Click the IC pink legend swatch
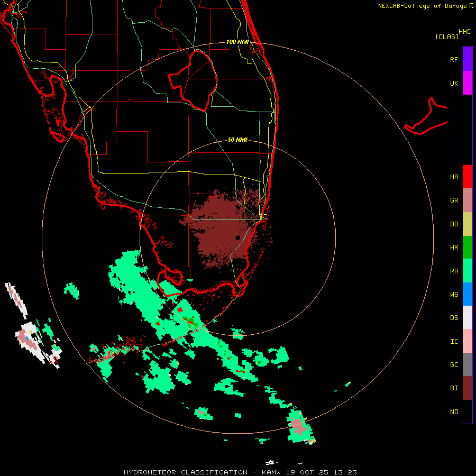This screenshot has width=476, height=476. click(467, 341)
